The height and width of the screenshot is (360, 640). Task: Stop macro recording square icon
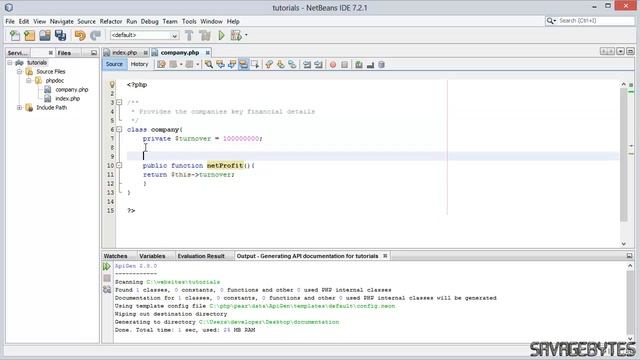click(x=344, y=64)
